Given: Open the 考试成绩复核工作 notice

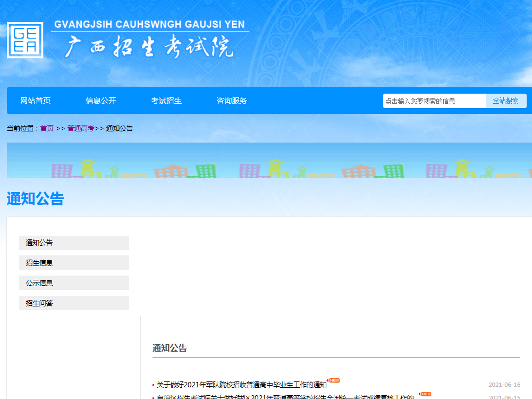Looking at the screenshot, I should [282, 396].
